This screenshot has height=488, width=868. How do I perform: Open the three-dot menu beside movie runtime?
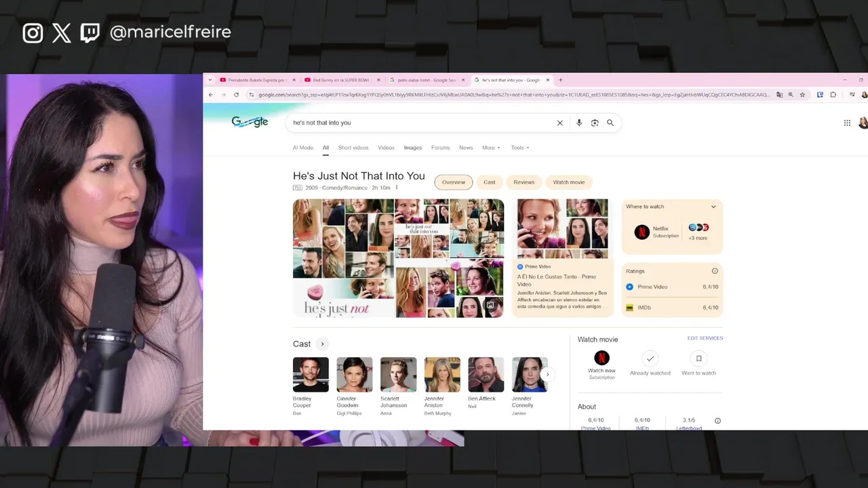pyautogui.click(x=397, y=188)
